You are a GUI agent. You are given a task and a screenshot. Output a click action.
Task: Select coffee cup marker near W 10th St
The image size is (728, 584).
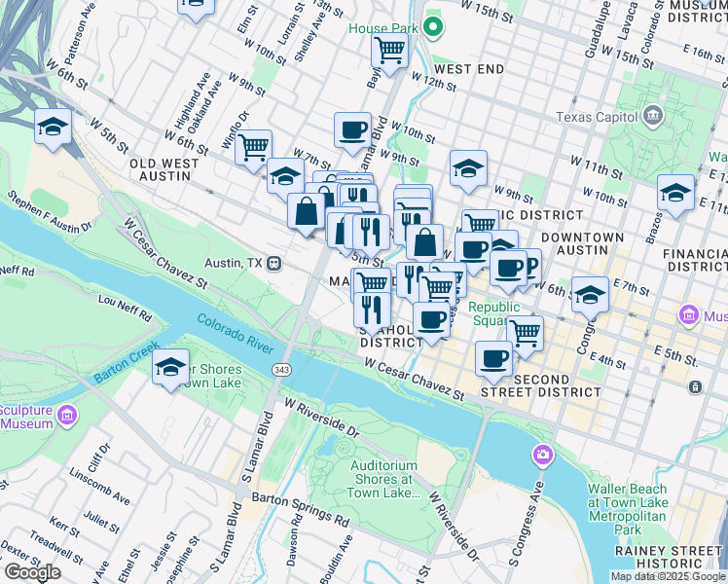[x=352, y=130]
